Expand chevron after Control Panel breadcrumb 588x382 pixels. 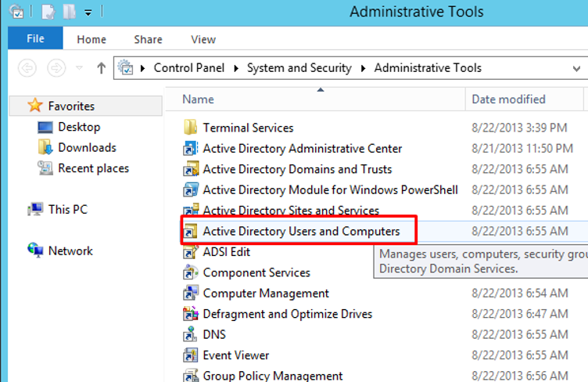click(x=239, y=68)
